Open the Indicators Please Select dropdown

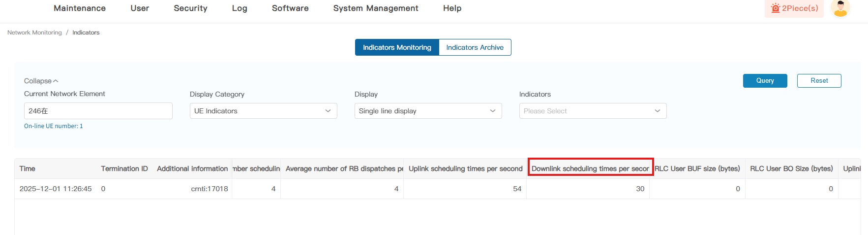593,111
